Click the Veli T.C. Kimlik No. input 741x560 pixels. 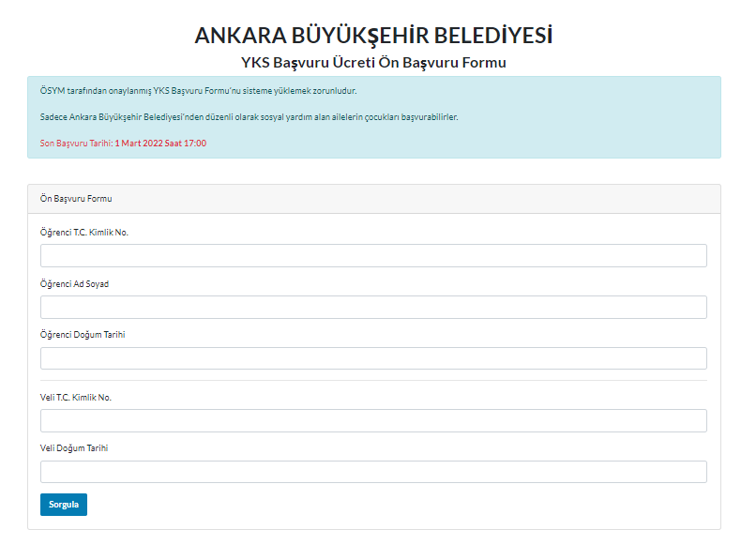(x=373, y=420)
